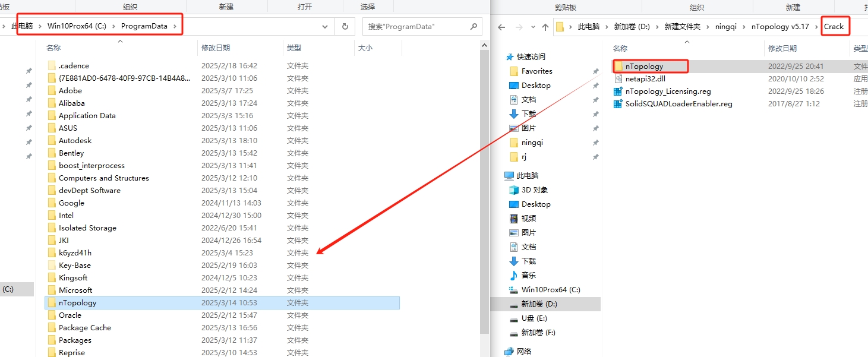Open rj folder in navigation pane
Screen dimensions: 868x357
523,156
